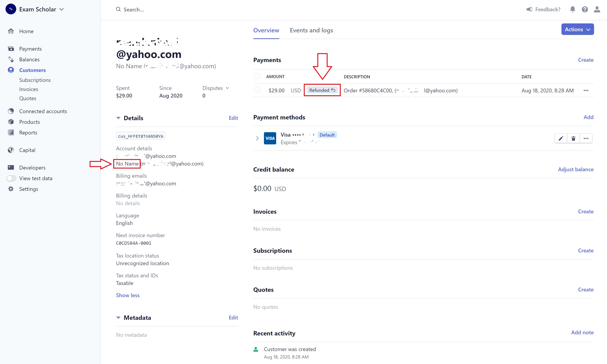
Task: Open the Actions dropdown button
Action: tap(578, 29)
